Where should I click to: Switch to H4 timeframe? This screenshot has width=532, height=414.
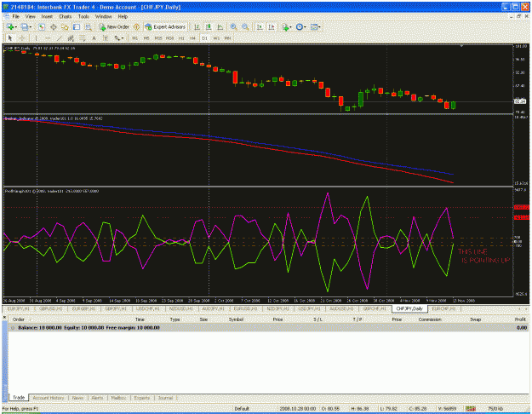click(x=192, y=38)
